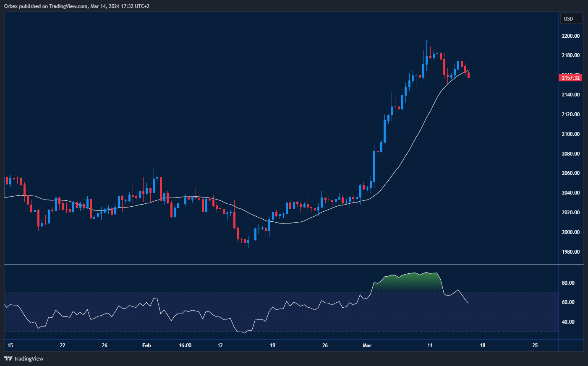Viewport: 588px width, 366px height.
Task: Click the TradingView logo icon
Action: click(x=8, y=358)
